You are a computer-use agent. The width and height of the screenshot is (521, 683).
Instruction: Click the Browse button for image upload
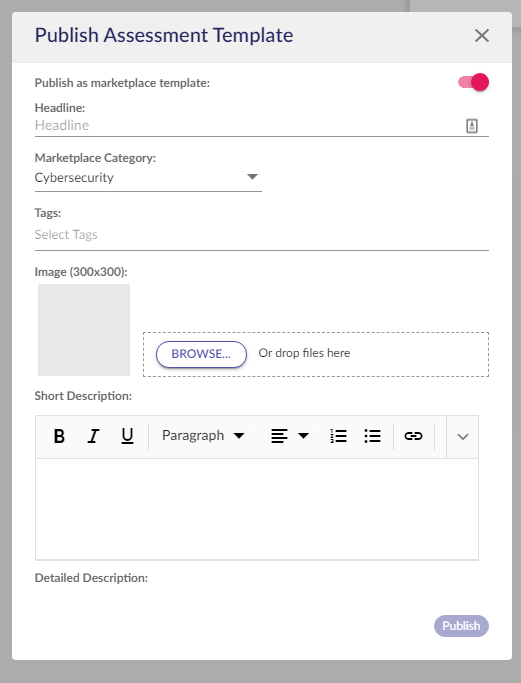(x=201, y=354)
